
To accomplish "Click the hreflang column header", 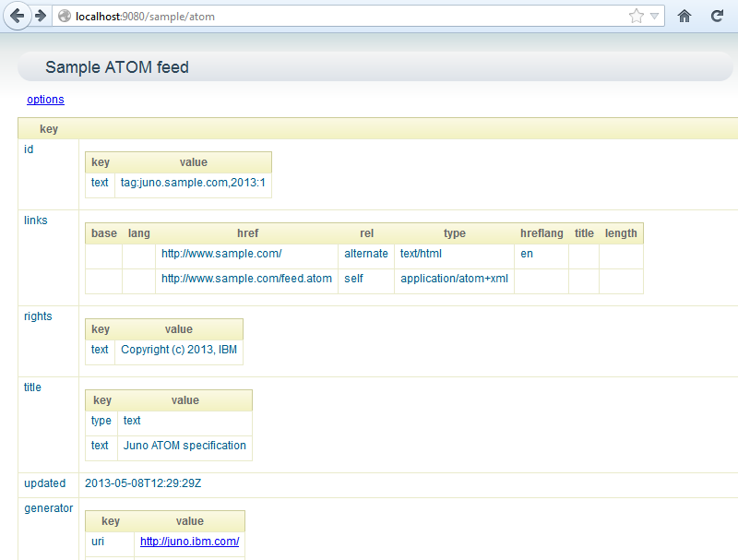I will point(542,233).
